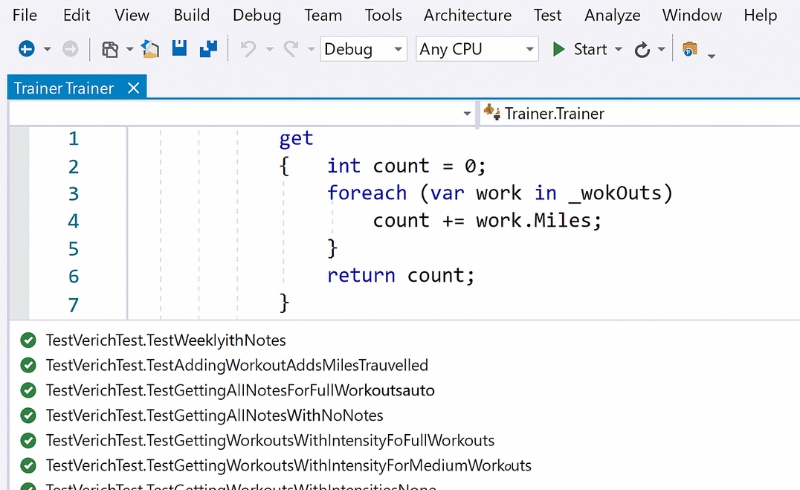
Task: Expand the Start button dropdown arrow
Action: coord(618,50)
